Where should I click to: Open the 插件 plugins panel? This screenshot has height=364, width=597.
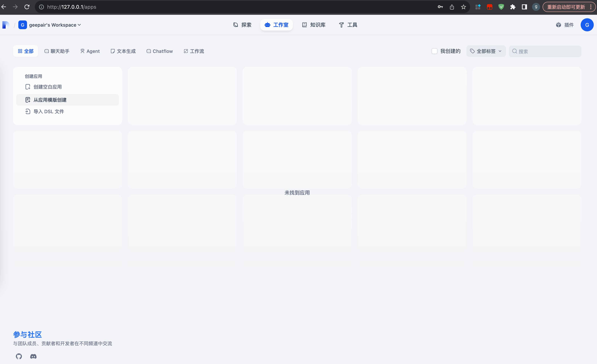[565, 25]
